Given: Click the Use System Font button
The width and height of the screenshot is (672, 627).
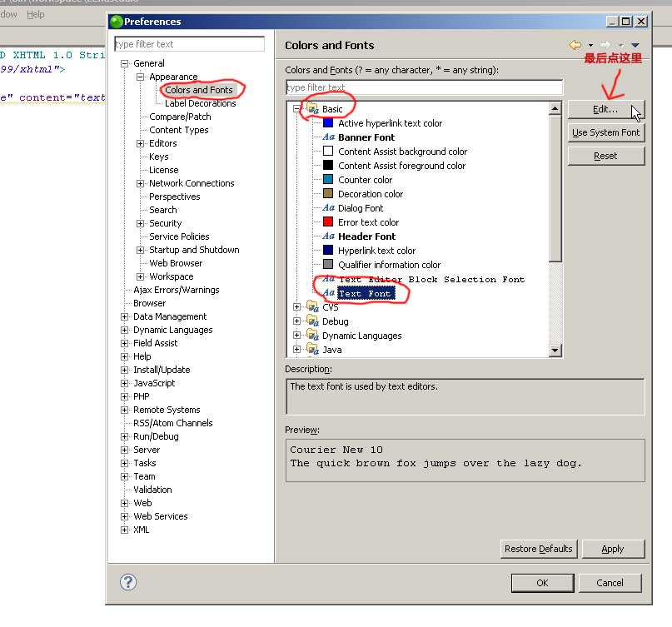Looking at the screenshot, I should tap(606, 132).
